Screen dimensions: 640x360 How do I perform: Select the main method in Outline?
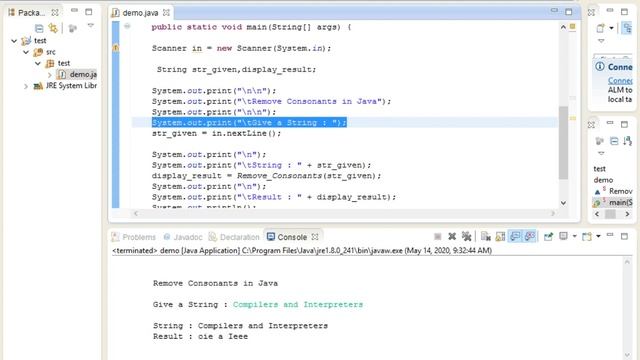click(613, 202)
